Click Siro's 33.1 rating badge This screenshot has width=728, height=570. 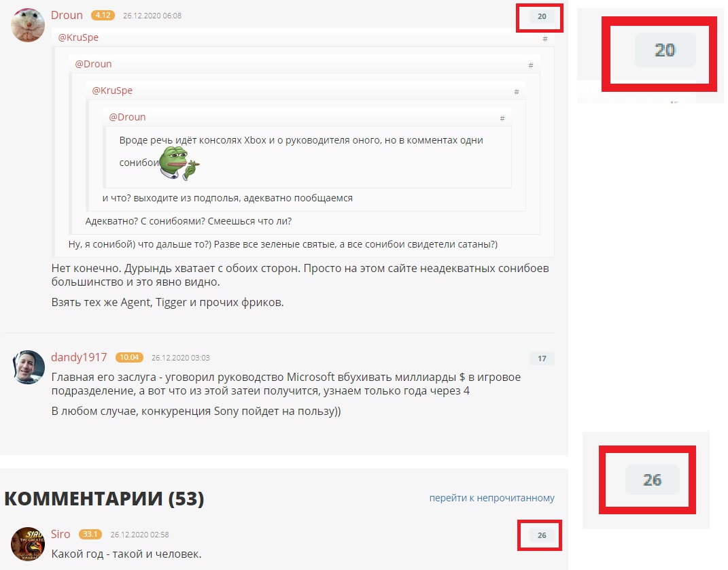click(90, 534)
